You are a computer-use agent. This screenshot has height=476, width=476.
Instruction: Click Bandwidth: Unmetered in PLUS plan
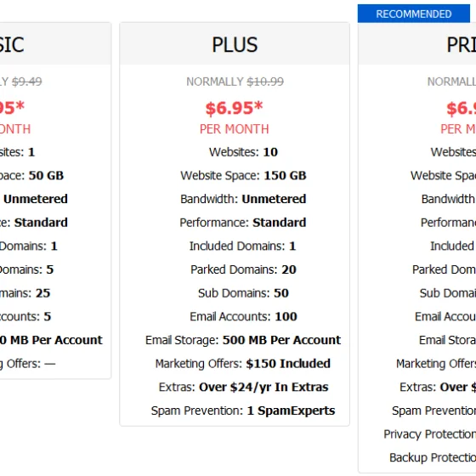pos(243,199)
